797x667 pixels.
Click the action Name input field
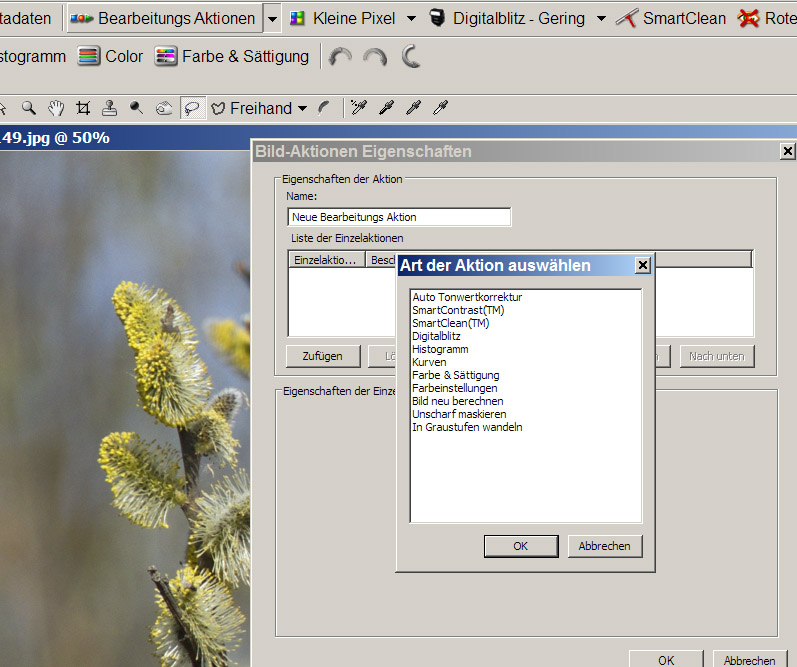[399, 217]
